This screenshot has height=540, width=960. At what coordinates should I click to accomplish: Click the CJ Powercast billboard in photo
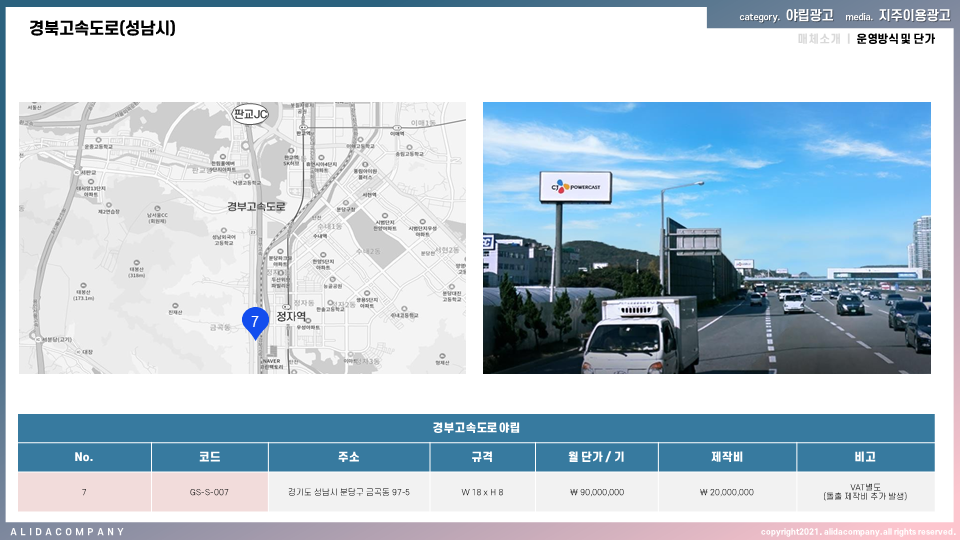(577, 187)
